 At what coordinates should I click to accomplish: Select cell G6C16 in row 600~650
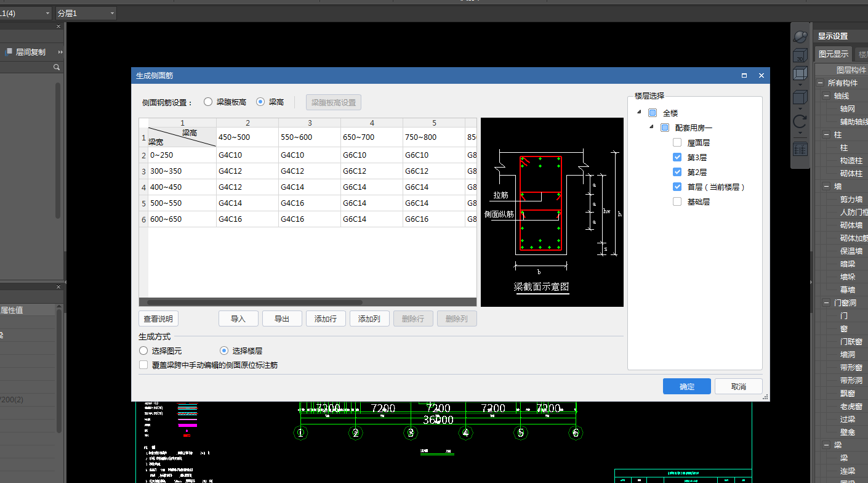[x=434, y=219]
